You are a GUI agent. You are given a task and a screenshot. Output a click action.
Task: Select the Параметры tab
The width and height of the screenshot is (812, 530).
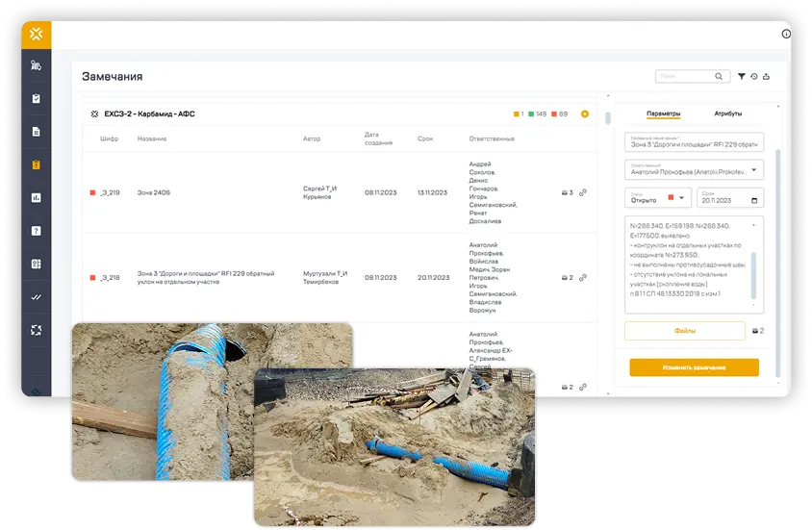click(663, 114)
